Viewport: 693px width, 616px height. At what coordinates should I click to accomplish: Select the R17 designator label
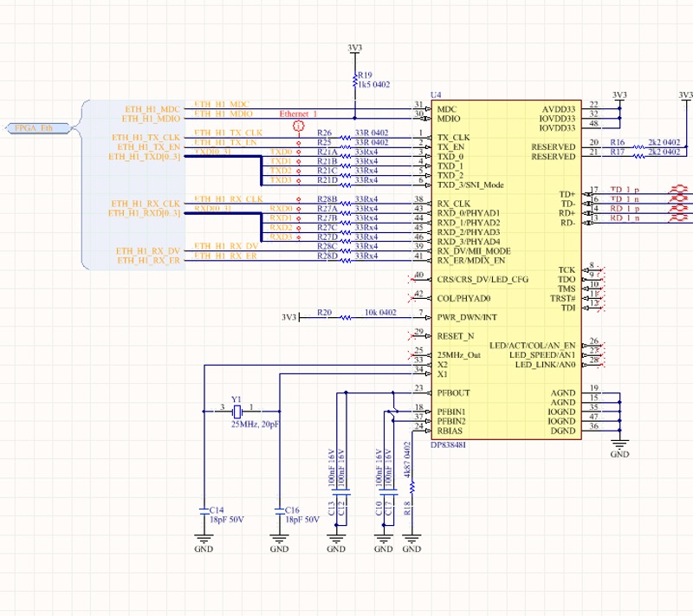coord(618,152)
